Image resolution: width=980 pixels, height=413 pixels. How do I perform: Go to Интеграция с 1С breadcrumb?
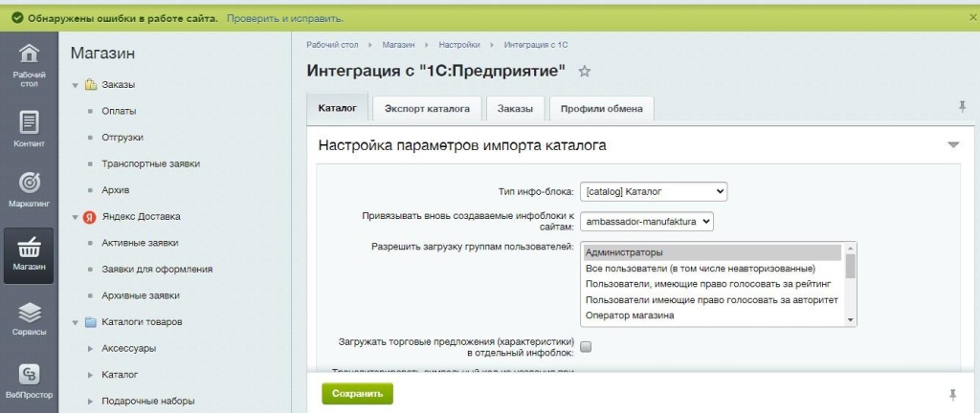(x=536, y=45)
